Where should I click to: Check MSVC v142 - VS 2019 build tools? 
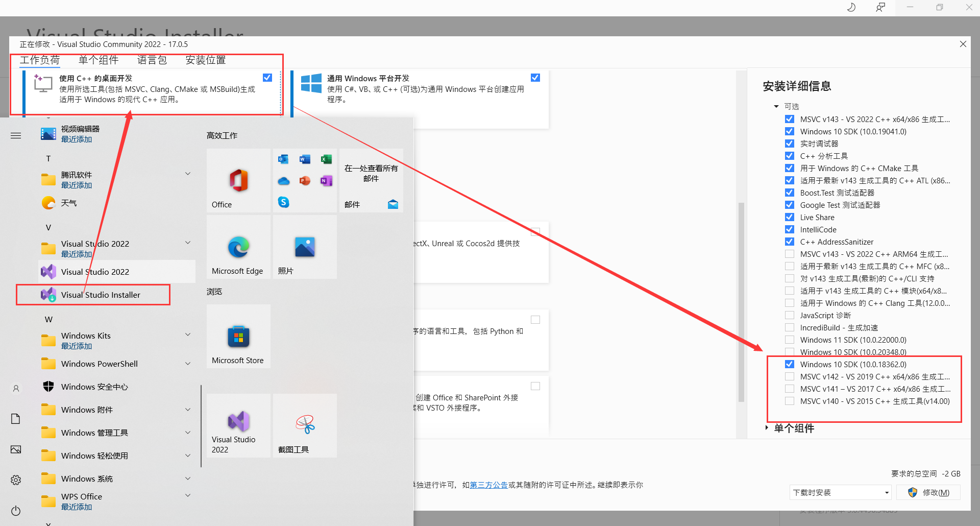(x=790, y=376)
